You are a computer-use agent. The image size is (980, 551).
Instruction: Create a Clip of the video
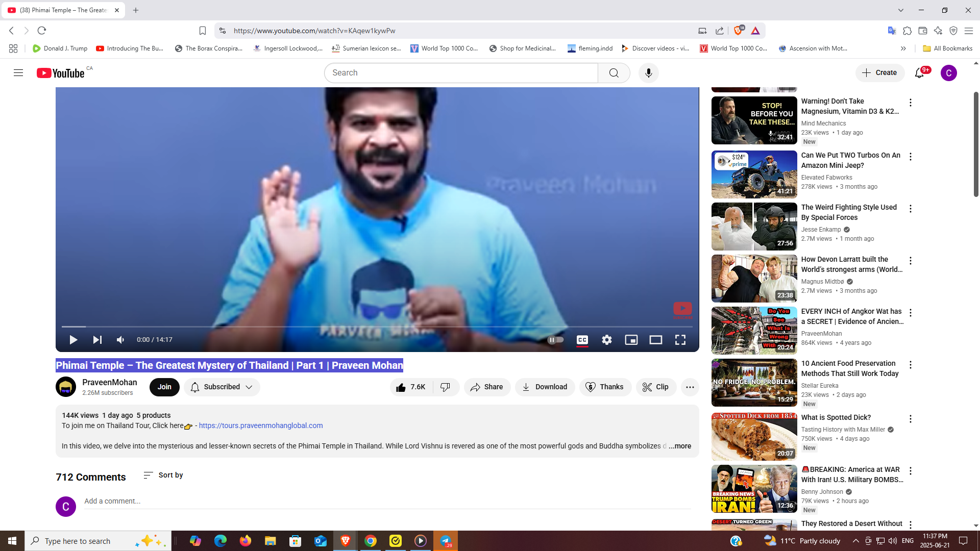click(656, 387)
